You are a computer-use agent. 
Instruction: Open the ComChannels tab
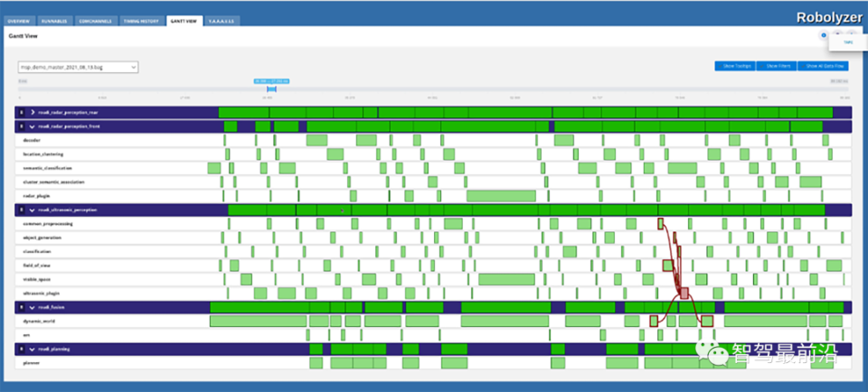(x=95, y=21)
